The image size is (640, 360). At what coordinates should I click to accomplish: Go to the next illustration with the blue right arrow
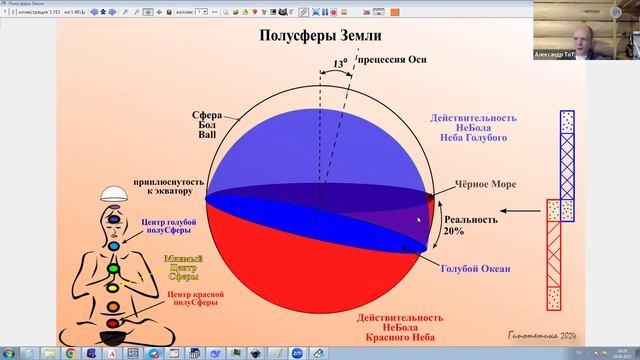(113, 12)
